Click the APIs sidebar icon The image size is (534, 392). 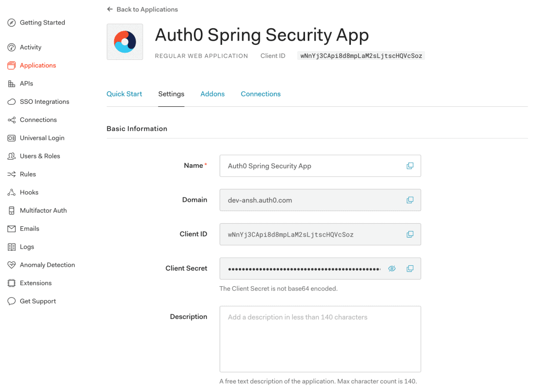(x=11, y=84)
